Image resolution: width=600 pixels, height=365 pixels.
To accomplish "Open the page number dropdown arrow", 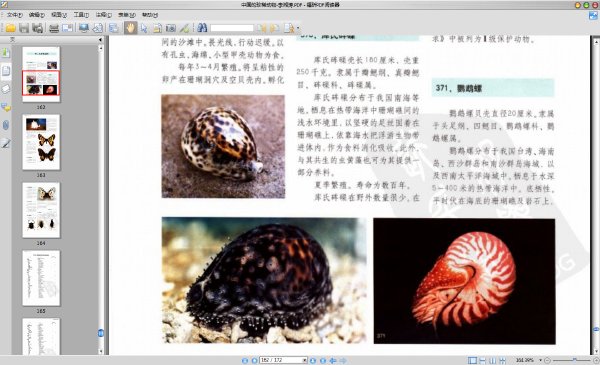I will click(x=305, y=360).
